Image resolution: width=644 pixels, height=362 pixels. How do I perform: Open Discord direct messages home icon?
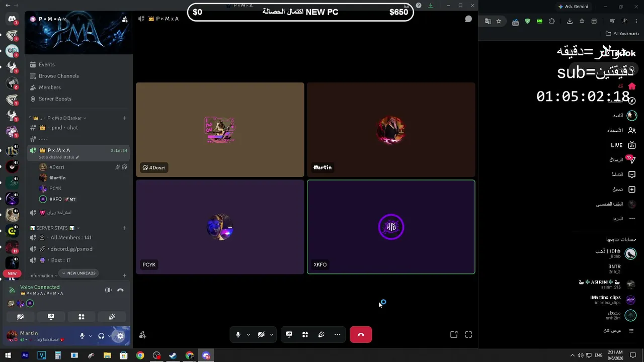12,19
